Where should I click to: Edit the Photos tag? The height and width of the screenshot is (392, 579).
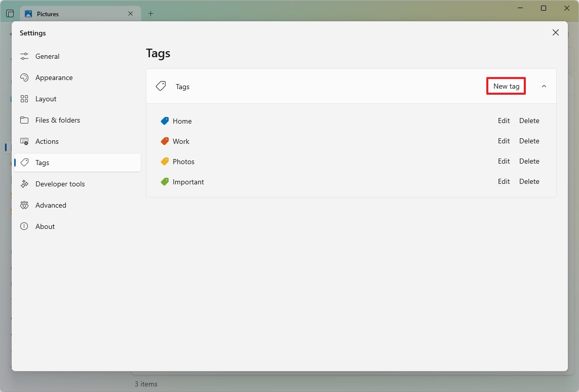coord(504,161)
